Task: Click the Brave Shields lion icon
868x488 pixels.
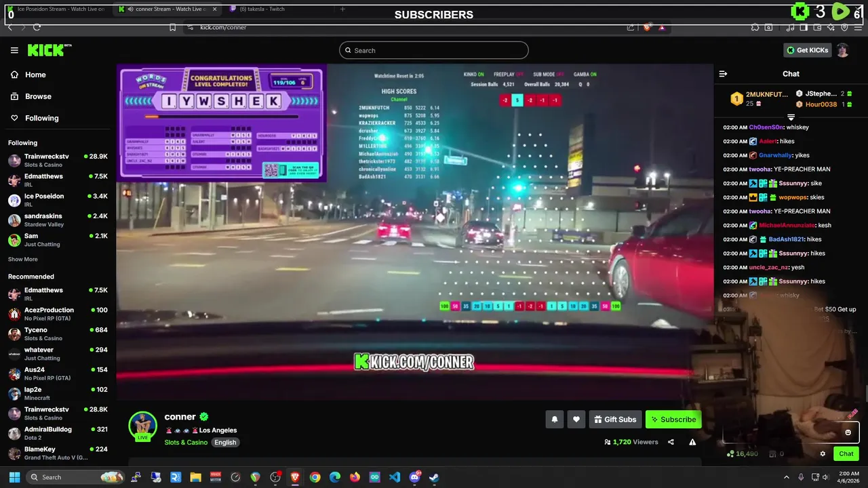Action: click(646, 27)
